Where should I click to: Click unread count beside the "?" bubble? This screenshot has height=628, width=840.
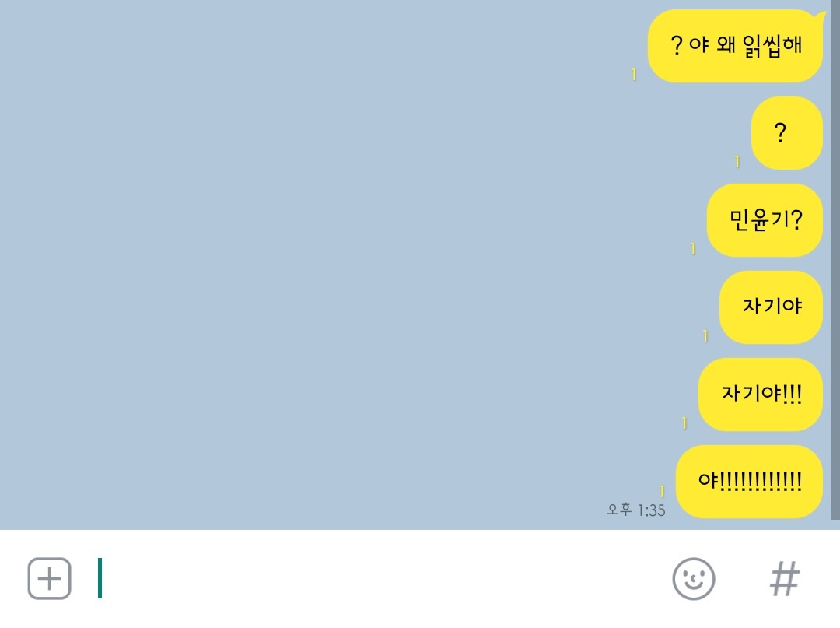[737, 161]
